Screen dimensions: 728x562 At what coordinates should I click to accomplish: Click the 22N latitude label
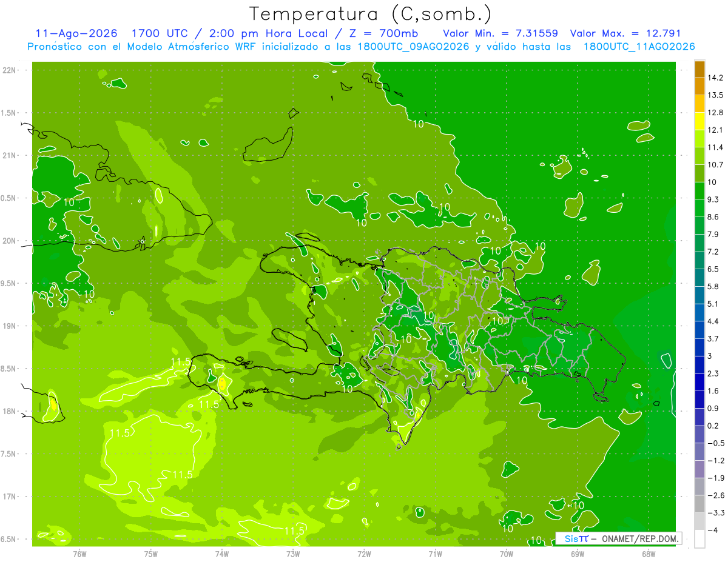[x=10, y=70]
